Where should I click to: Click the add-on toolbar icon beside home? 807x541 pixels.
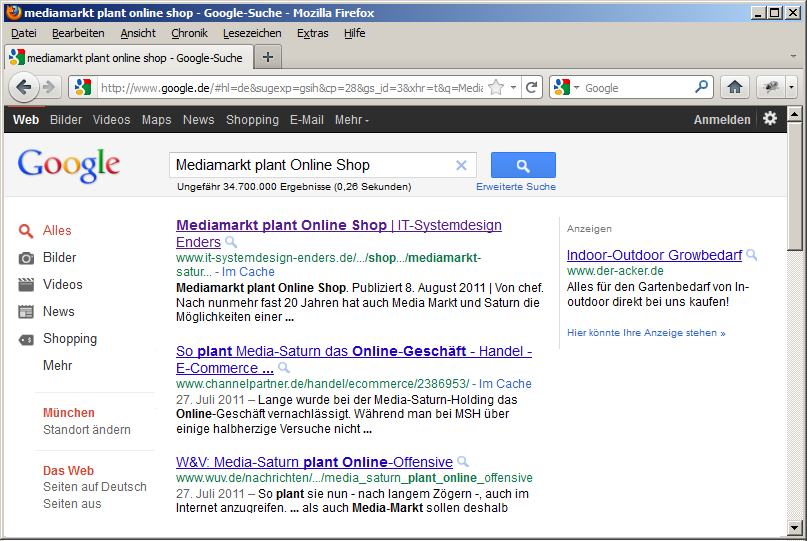[x=771, y=88]
